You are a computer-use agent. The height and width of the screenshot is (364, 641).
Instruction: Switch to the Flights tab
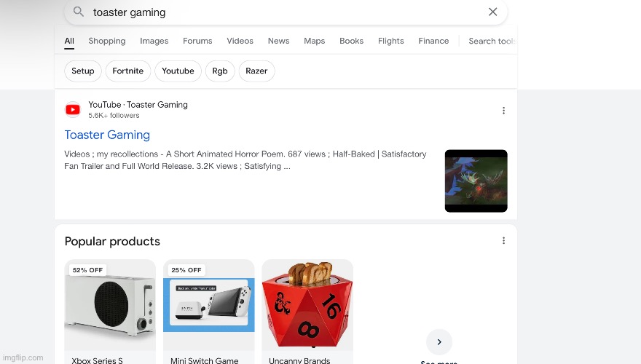point(391,41)
